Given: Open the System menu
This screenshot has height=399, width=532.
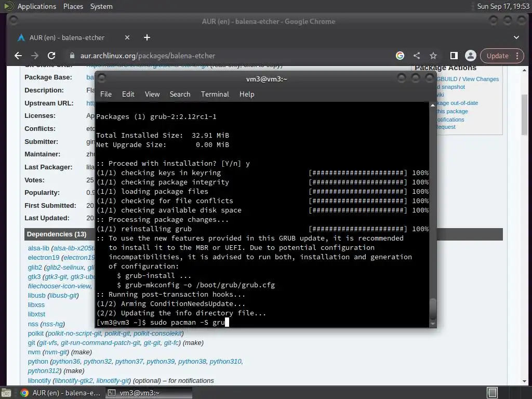Looking at the screenshot, I should click(x=101, y=6).
